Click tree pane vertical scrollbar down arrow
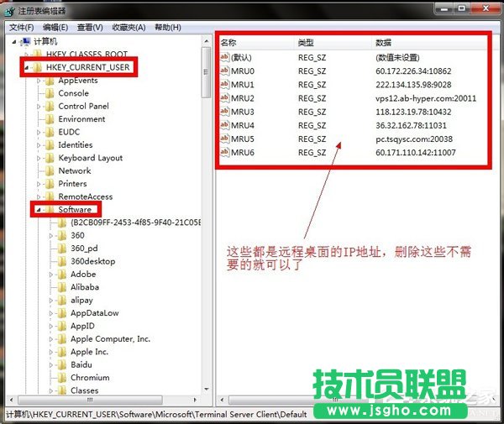The width and height of the screenshot is (504, 424). 207,390
